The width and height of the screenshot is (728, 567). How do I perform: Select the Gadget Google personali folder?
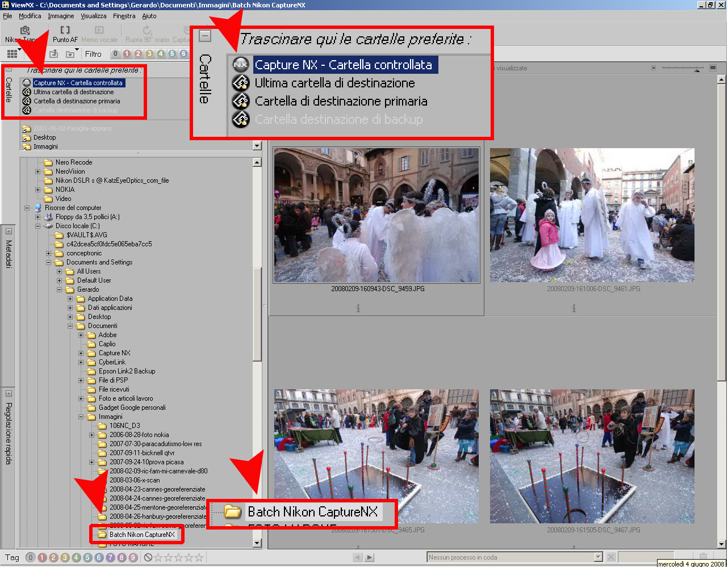132,408
